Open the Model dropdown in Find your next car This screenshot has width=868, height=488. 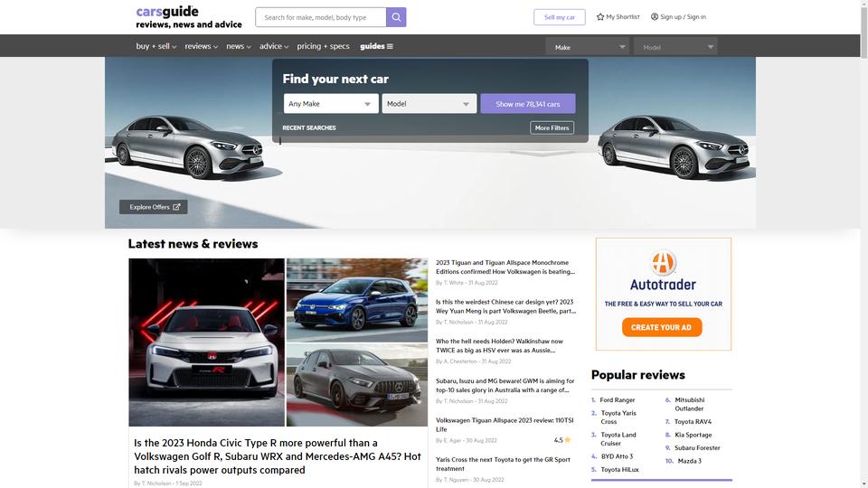pyautogui.click(x=429, y=103)
